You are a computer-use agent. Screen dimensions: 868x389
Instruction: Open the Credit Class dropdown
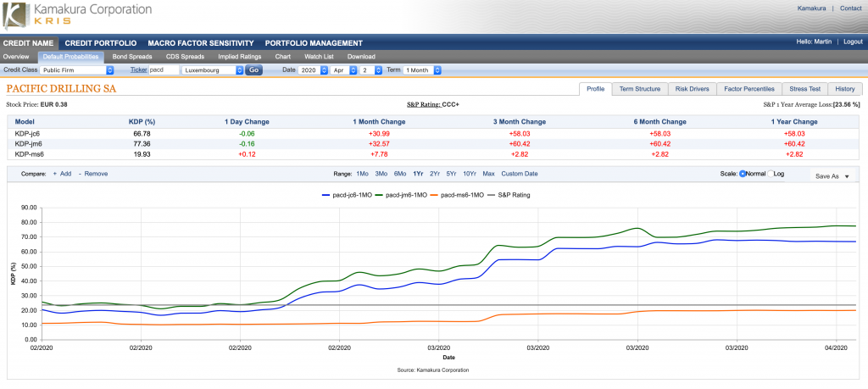(x=76, y=70)
